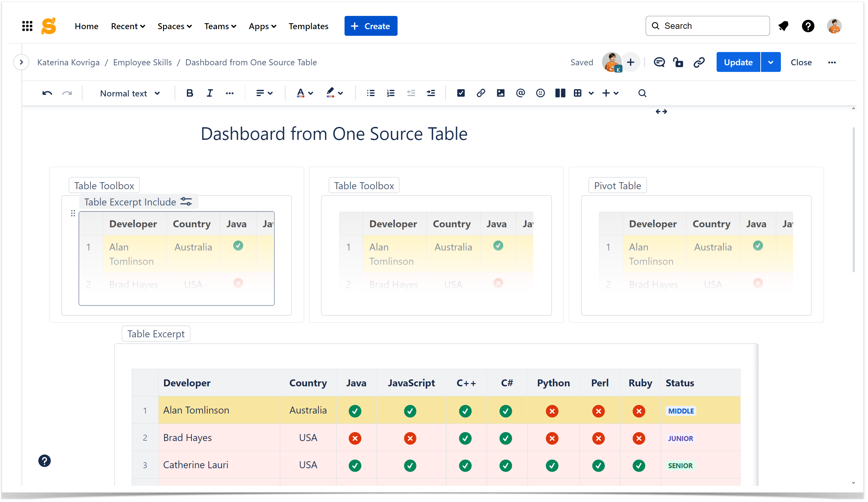Click the mention (@) icon

point(520,93)
